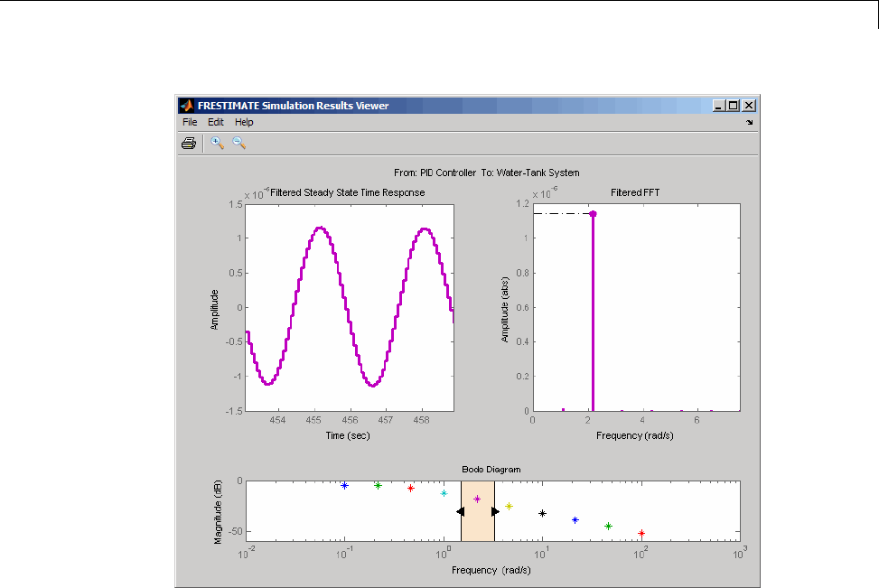Click the 'Amplitude (abs)' axis label
This screenshot has width=879, height=588.
[x=505, y=310]
